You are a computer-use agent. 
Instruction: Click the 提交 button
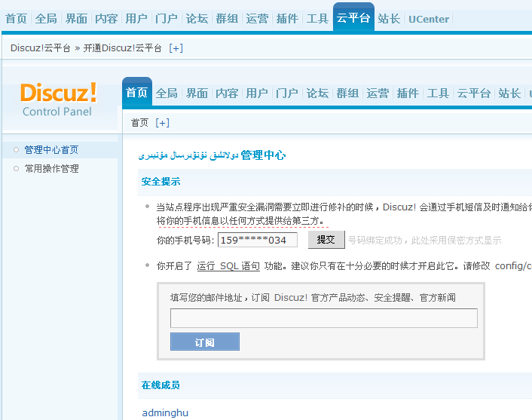pyautogui.click(x=326, y=240)
